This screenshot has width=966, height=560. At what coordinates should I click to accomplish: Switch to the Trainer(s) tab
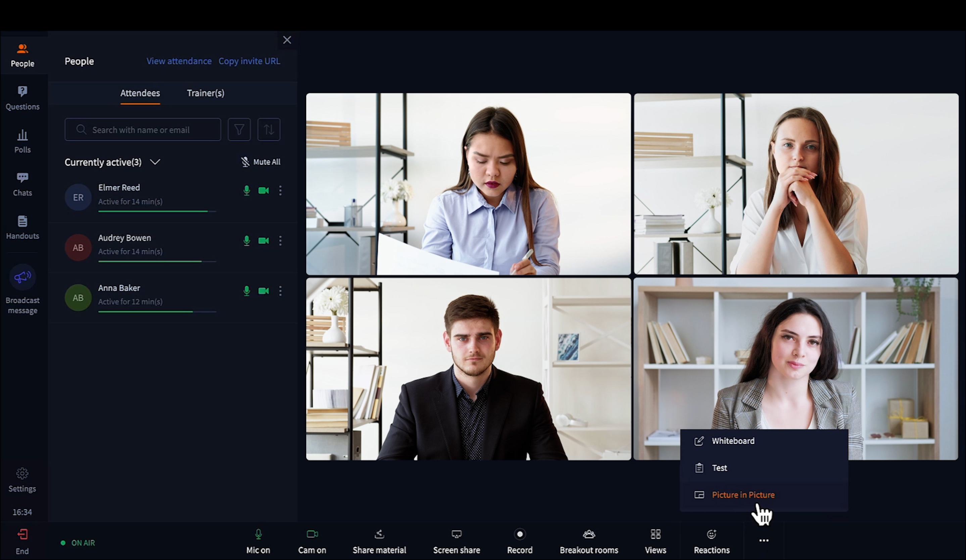[205, 93]
